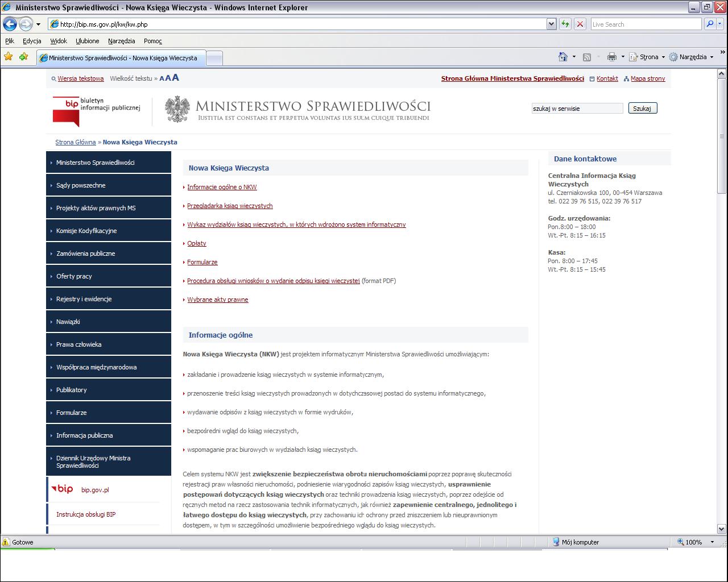Open Rejestry i ewidencje sidebar item
This screenshot has height=582, width=728.
[109, 299]
